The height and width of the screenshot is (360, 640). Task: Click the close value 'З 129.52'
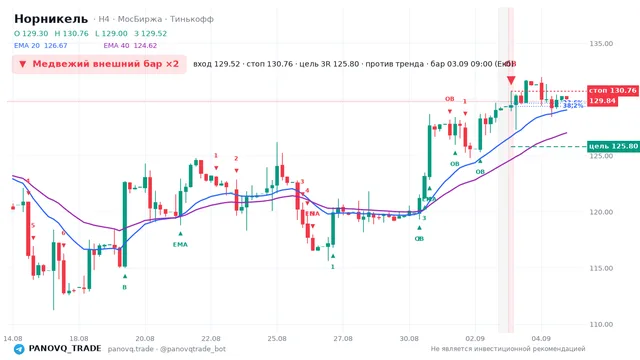point(151,33)
